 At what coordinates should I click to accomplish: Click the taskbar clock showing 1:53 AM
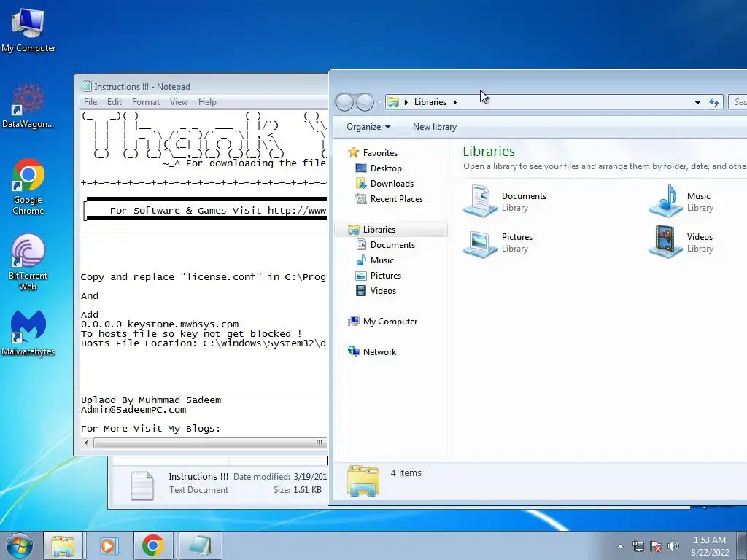point(710,546)
